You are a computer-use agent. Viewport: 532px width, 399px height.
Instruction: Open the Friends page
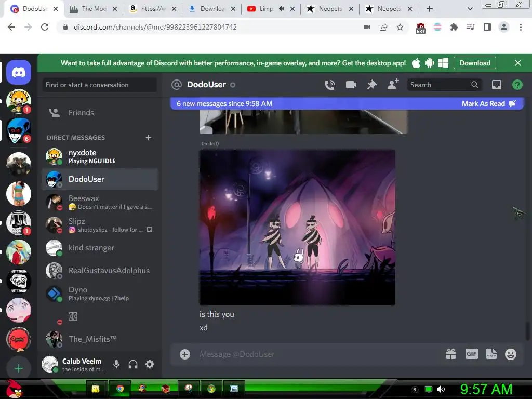[x=99, y=113]
